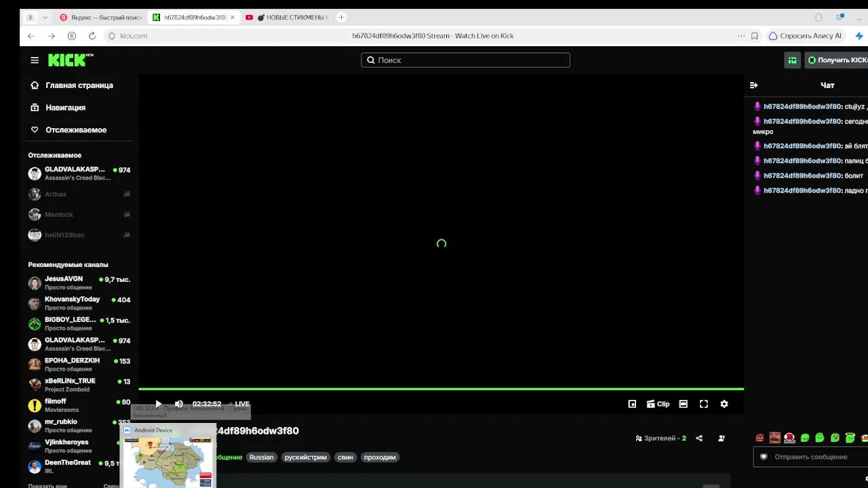This screenshot has width=868, height=488.
Task: Open the browser profile avatar
Action: click(x=818, y=18)
